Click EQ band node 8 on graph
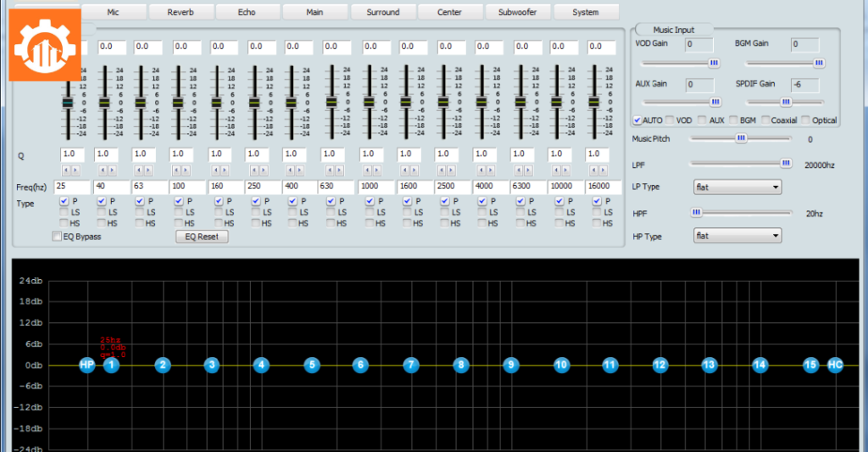The width and height of the screenshot is (868, 452). pos(460,365)
